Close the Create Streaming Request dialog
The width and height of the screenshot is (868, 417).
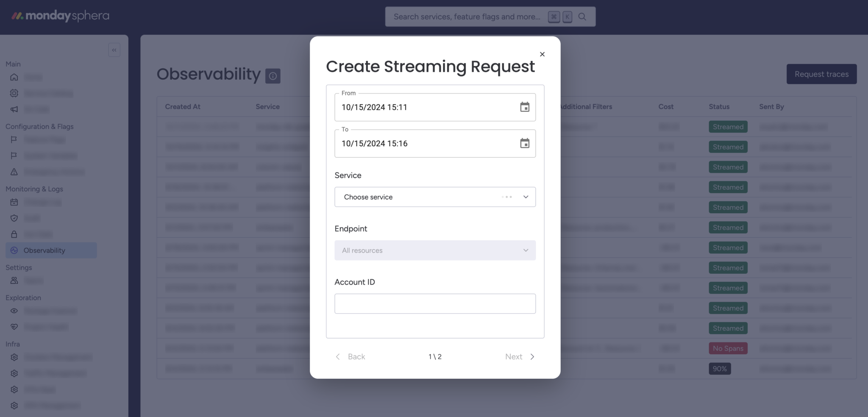coord(542,54)
